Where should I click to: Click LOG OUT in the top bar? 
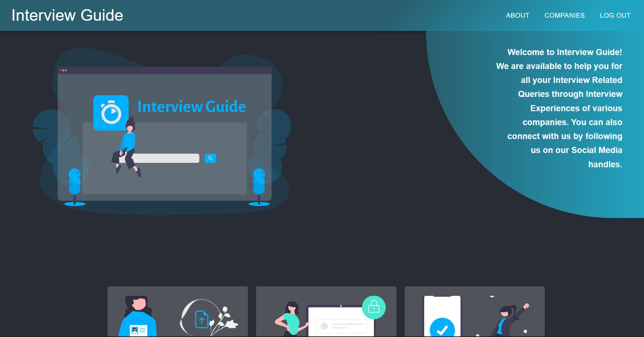pyautogui.click(x=615, y=15)
